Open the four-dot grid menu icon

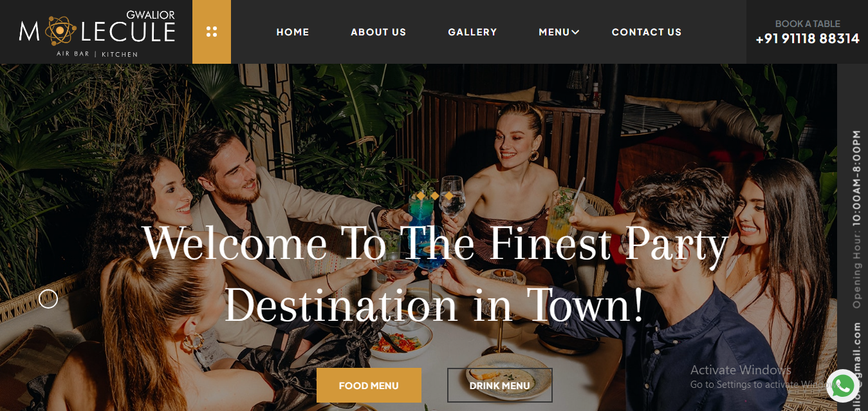(x=211, y=32)
